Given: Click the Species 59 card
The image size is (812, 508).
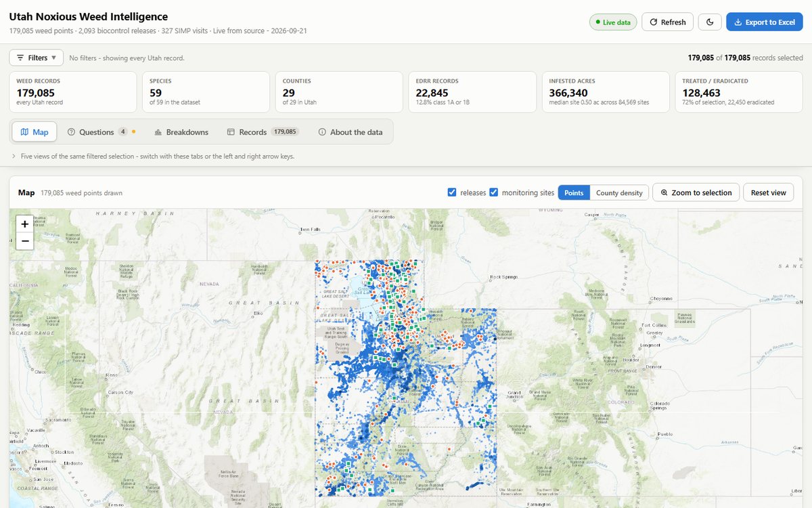Looking at the screenshot, I should pos(206,92).
